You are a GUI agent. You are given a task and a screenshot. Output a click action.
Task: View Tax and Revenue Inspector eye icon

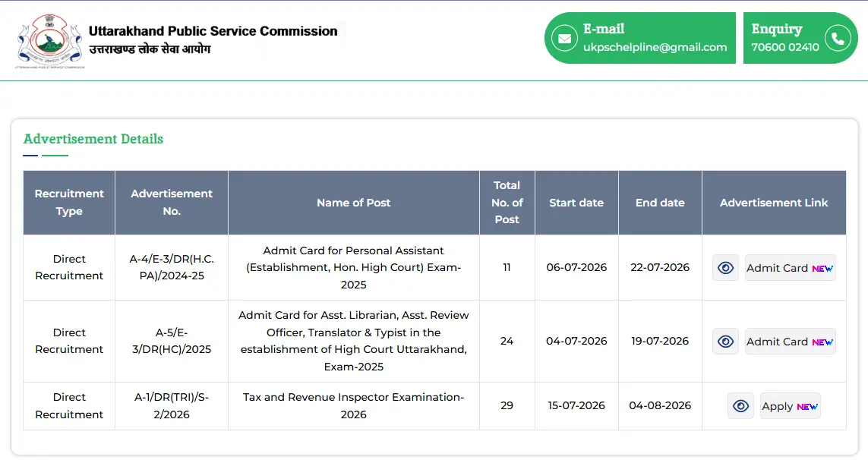click(x=740, y=406)
